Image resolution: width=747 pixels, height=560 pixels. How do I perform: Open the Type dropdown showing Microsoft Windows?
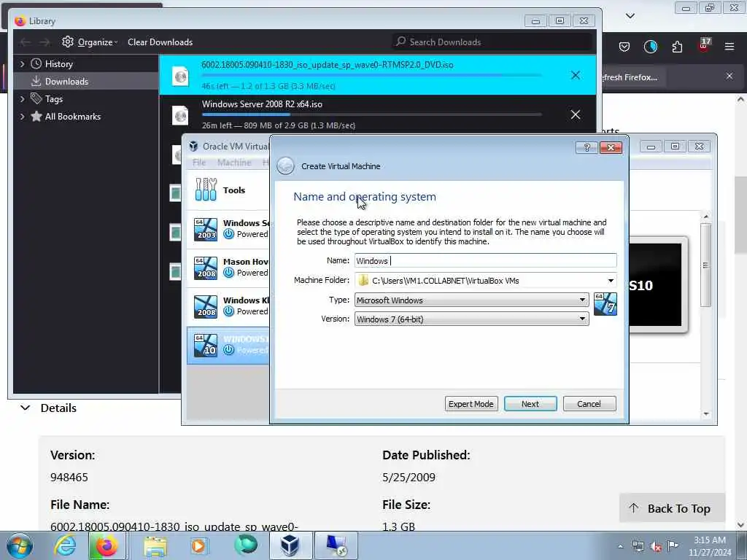pos(472,300)
